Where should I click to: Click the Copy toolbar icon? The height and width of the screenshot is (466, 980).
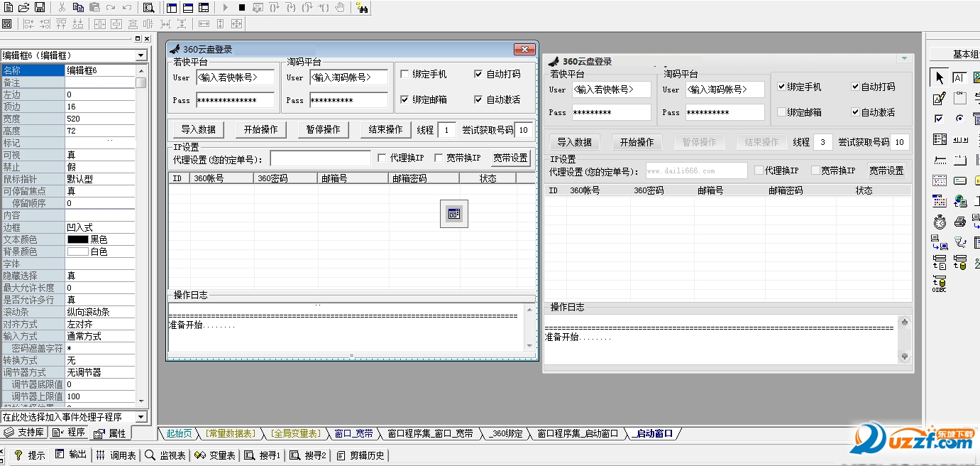[78, 7]
